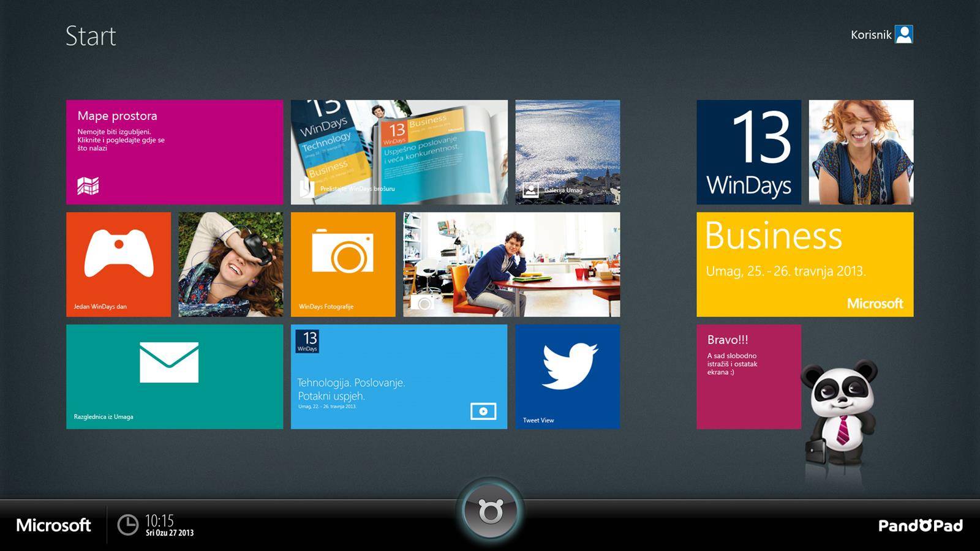Click the orange camera icon
This screenshot has width=980, height=551.
[x=343, y=251]
